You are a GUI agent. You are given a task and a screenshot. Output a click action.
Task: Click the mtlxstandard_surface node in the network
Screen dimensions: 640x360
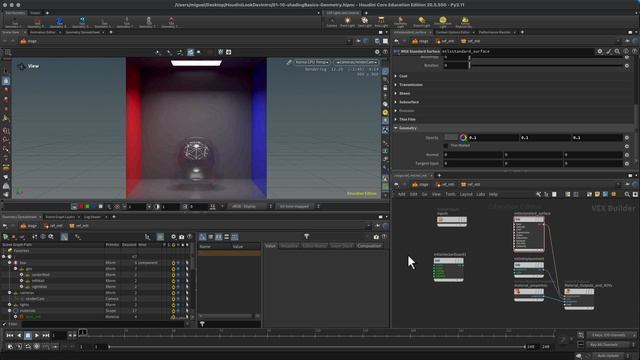pyautogui.click(x=529, y=233)
